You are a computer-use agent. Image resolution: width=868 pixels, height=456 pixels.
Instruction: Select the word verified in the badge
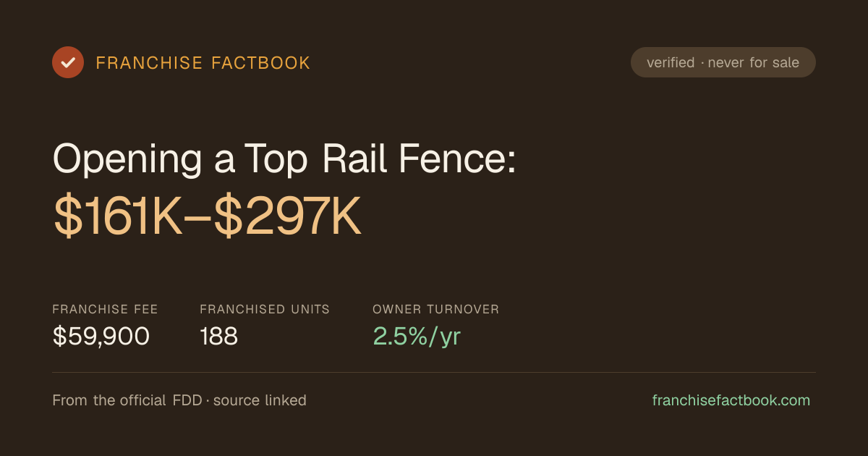coord(671,62)
